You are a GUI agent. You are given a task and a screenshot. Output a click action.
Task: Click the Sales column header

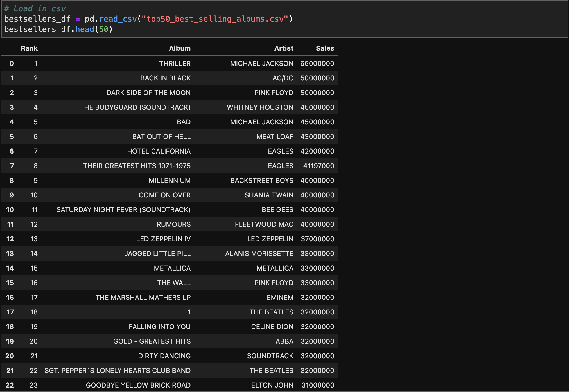pyautogui.click(x=325, y=48)
